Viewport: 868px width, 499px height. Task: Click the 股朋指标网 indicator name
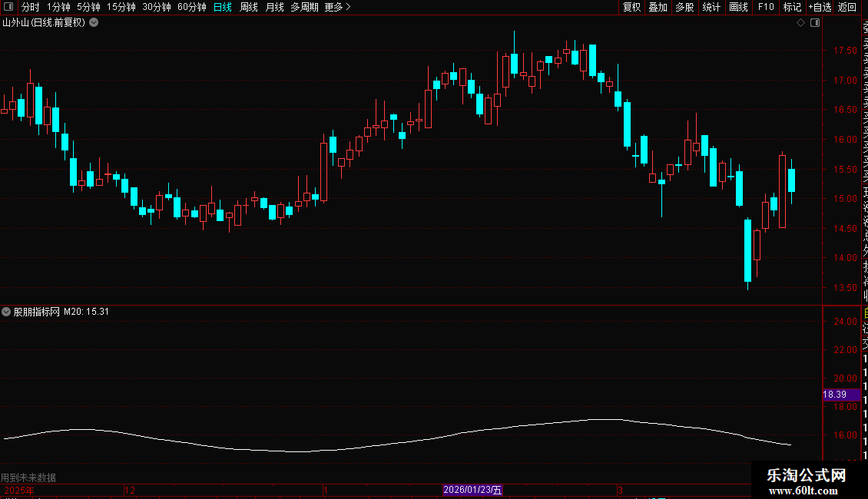point(37,312)
